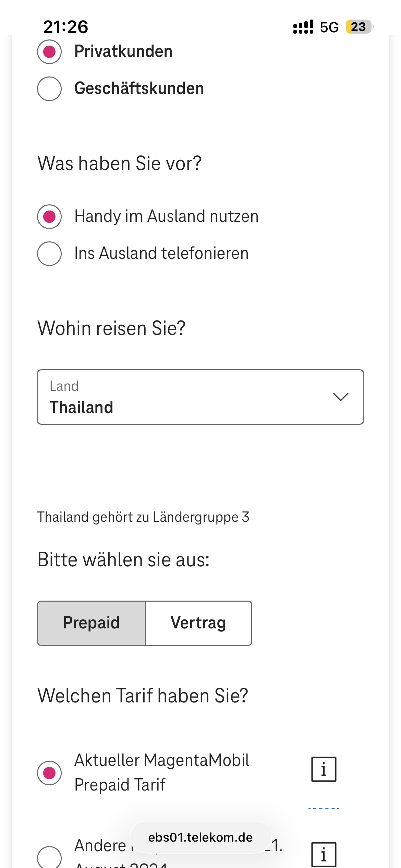Viewport: 401px width, 868px height.
Task: Switch to the Vertrag tab
Action: click(198, 623)
